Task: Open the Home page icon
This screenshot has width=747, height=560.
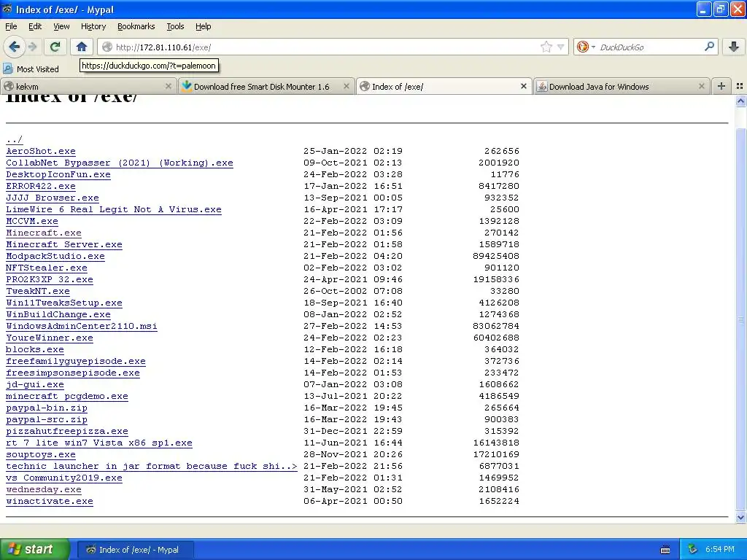Action: 82,47
